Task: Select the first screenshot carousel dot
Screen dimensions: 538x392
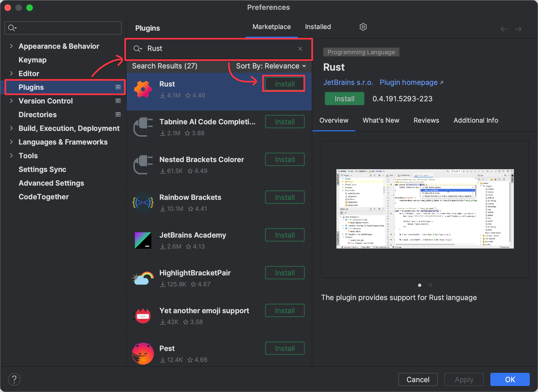Action: pos(419,285)
